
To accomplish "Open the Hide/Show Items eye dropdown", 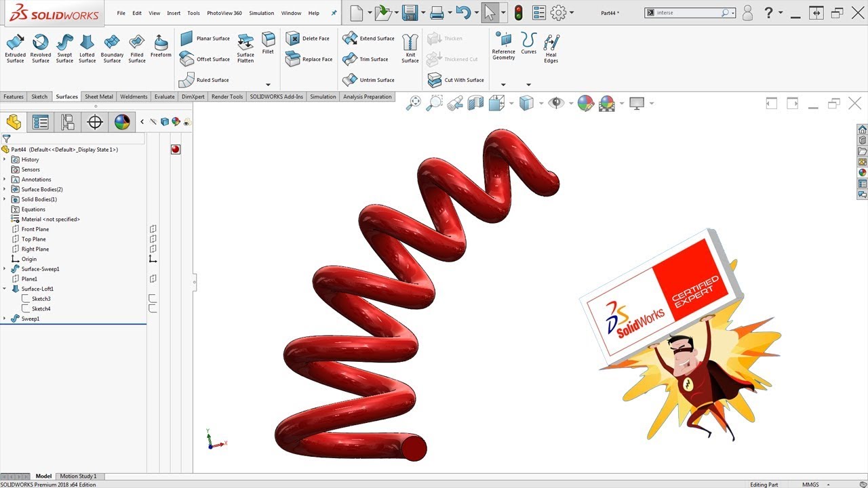I will click(571, 104).
